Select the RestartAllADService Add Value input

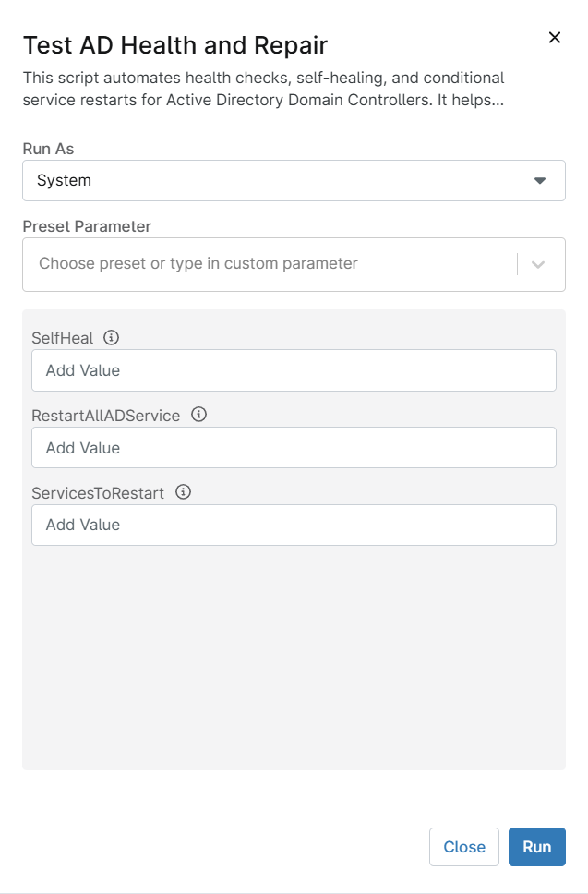click(x=294, y=448)
